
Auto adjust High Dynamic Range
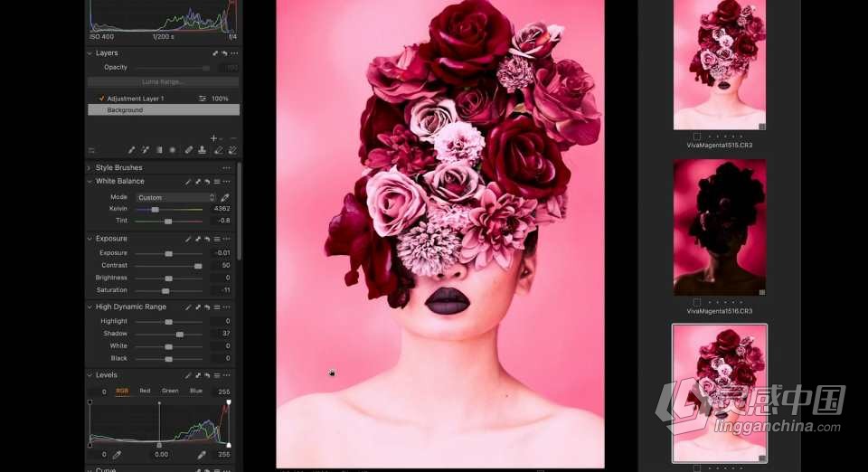[188, 307]
